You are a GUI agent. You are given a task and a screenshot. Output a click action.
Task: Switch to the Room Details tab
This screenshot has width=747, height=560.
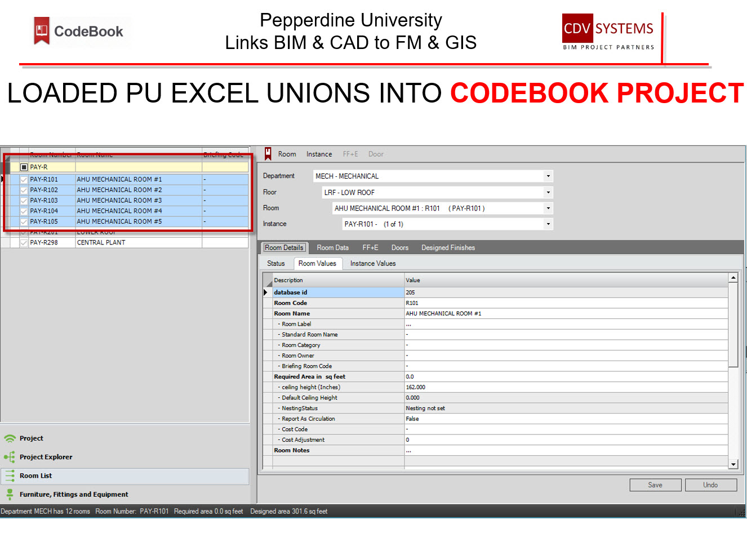(284, 247)
